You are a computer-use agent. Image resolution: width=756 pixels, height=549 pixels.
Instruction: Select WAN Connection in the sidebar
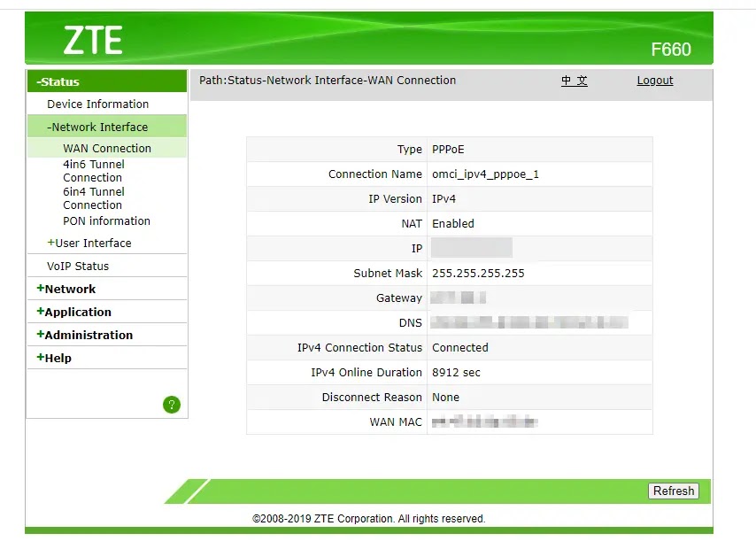(107, 148)
